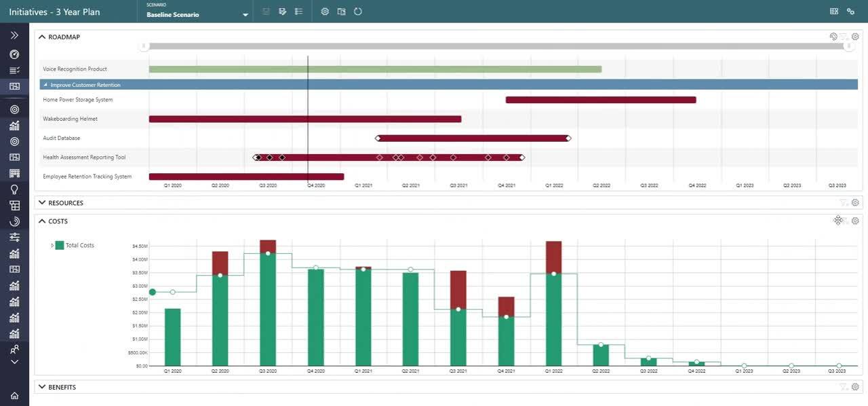
Task: Open the Costs panel settings gear
Action: (x=855, y=221)
